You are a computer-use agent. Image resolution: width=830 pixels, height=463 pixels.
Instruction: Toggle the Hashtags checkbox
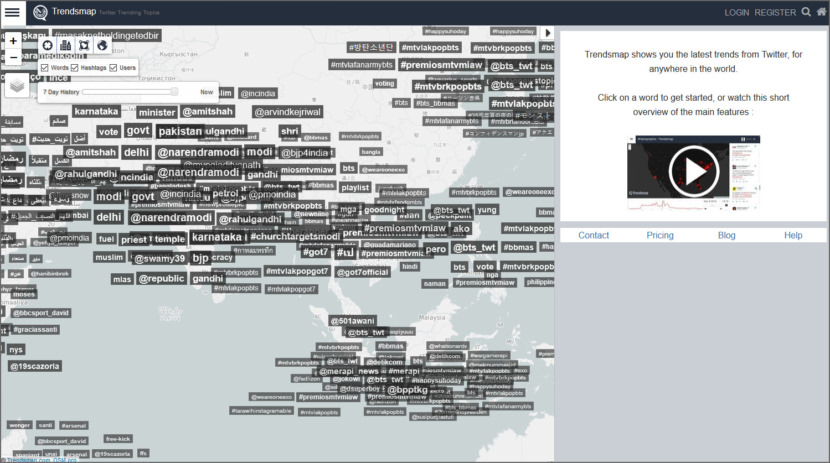(74, 68)
